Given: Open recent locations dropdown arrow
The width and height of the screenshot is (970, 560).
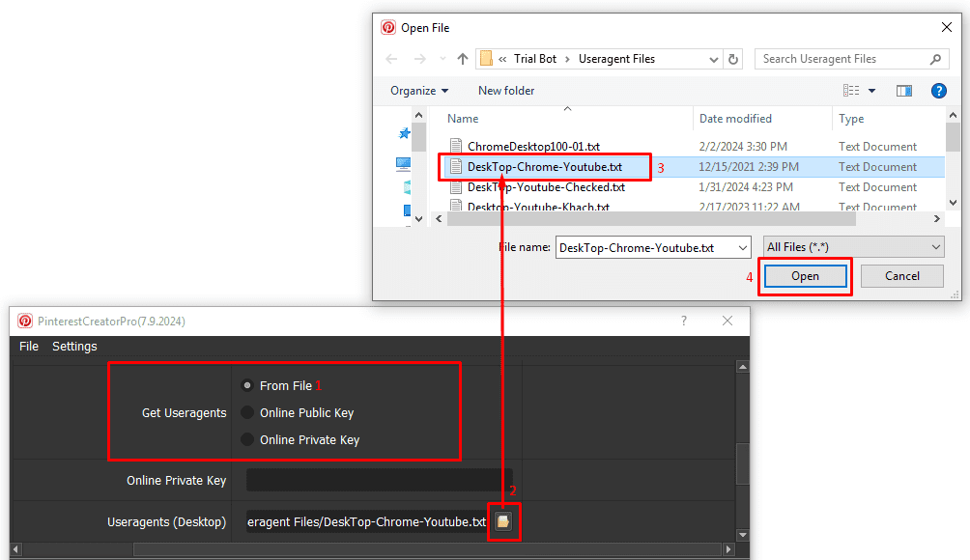Looking at the screenshot, I should [x=442, y=59].
